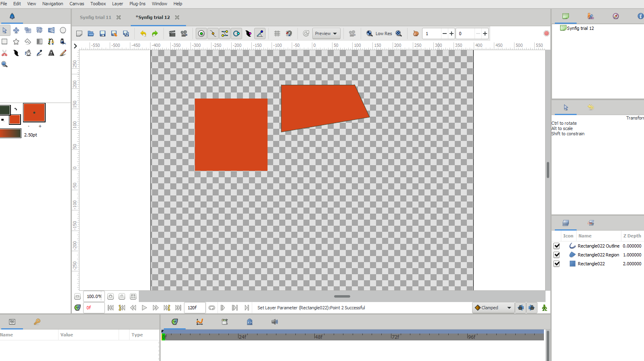Select the Star tool
Viewport: 644px width, 361px height.
click(x=16, y=42)
